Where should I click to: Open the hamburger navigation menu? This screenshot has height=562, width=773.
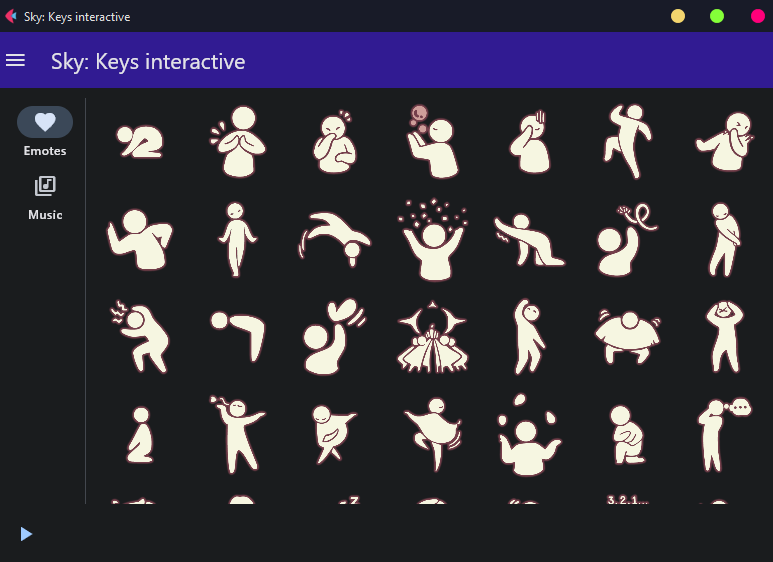(15, 60)
